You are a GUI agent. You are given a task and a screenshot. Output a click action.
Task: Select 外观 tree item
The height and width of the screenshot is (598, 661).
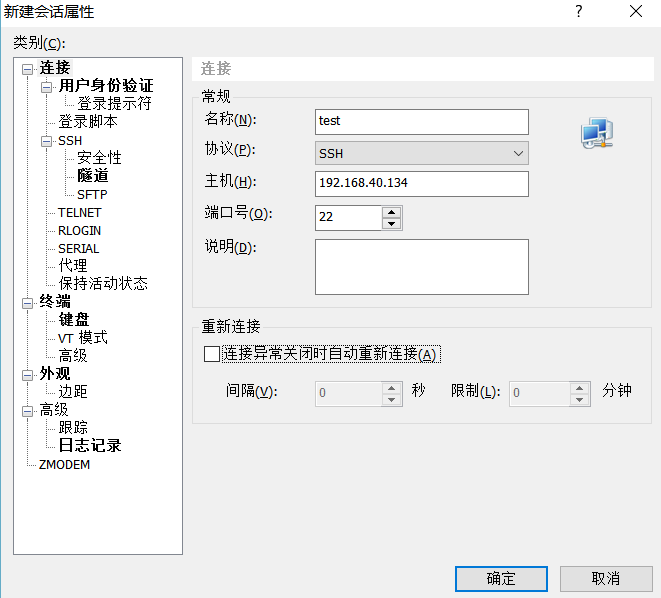click(x=55, y=374)
